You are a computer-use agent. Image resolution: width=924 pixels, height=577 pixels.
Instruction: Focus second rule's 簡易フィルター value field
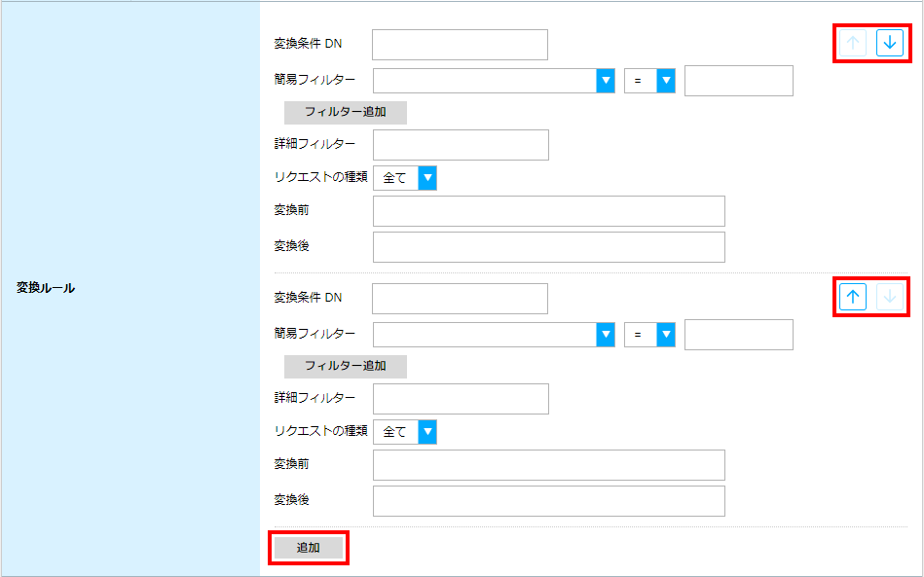(x=738, y=335)
